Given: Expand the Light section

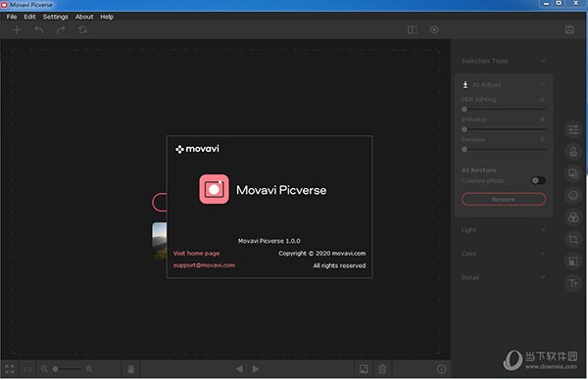Looking at the screenshot, I should click(504, 230).
